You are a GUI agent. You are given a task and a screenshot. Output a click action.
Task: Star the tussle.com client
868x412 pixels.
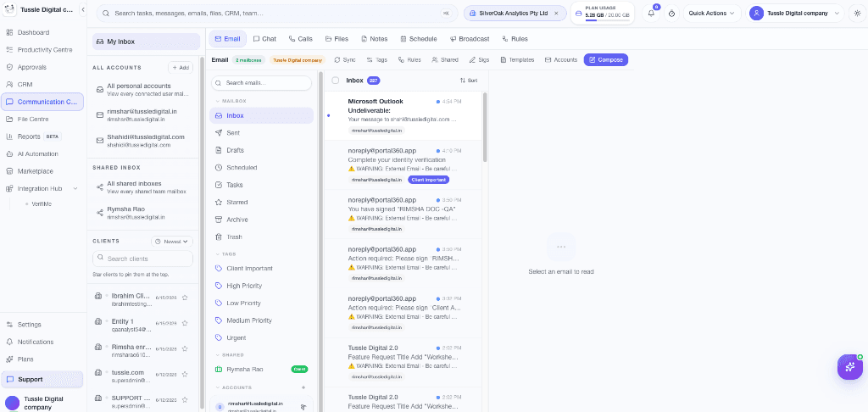(185, 374)
